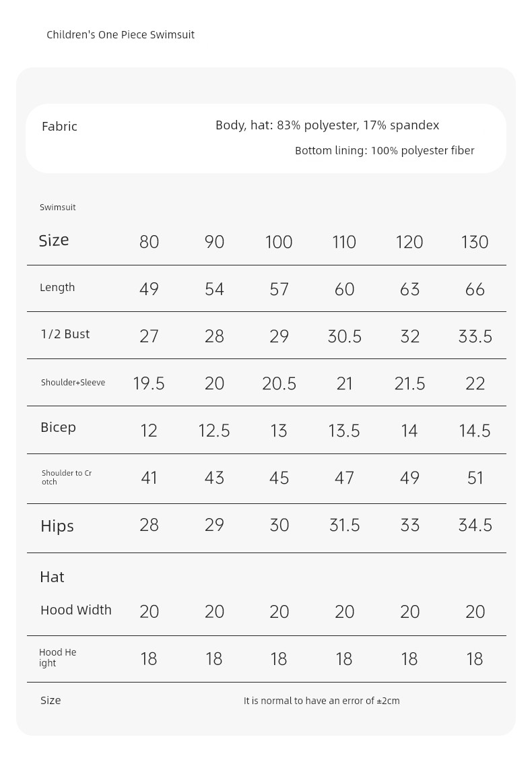Click 1/2 Bust value 30.5
The width and height of the screenshot is (532, 758).
pos(344,336)
